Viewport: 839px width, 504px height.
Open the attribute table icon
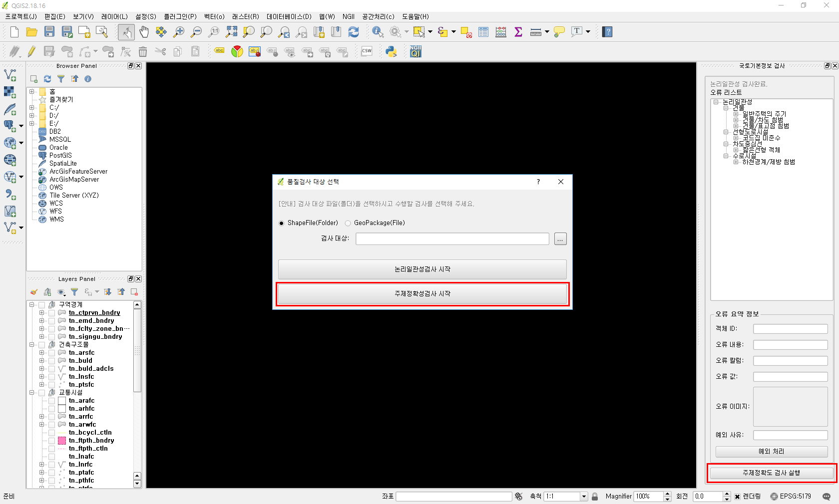pyautogui.click(x=483, y=32)
